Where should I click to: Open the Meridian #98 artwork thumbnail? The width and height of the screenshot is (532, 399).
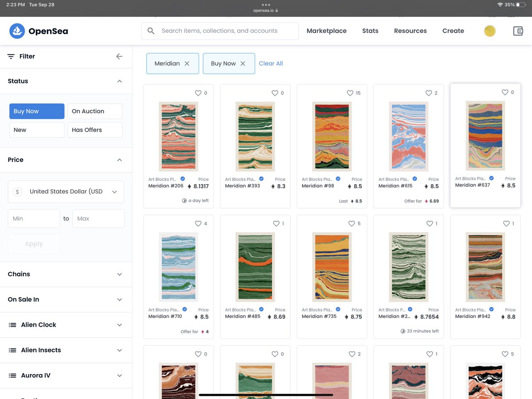tap(332, 137)
